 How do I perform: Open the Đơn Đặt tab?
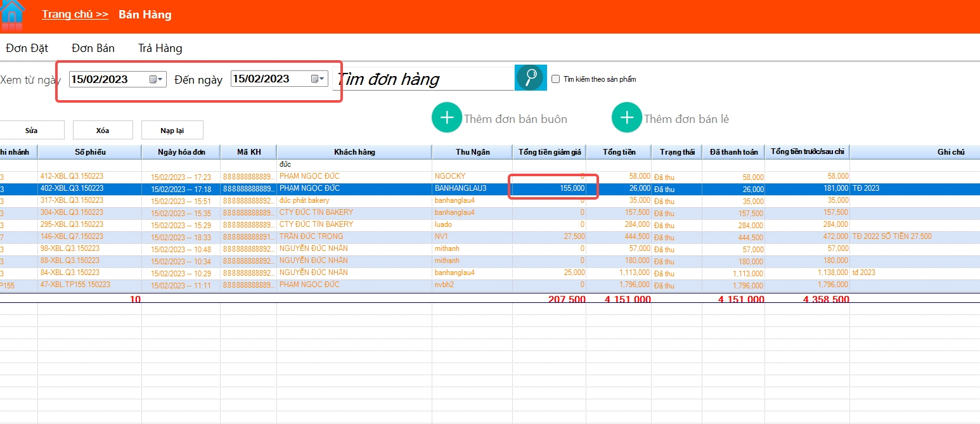27,48
